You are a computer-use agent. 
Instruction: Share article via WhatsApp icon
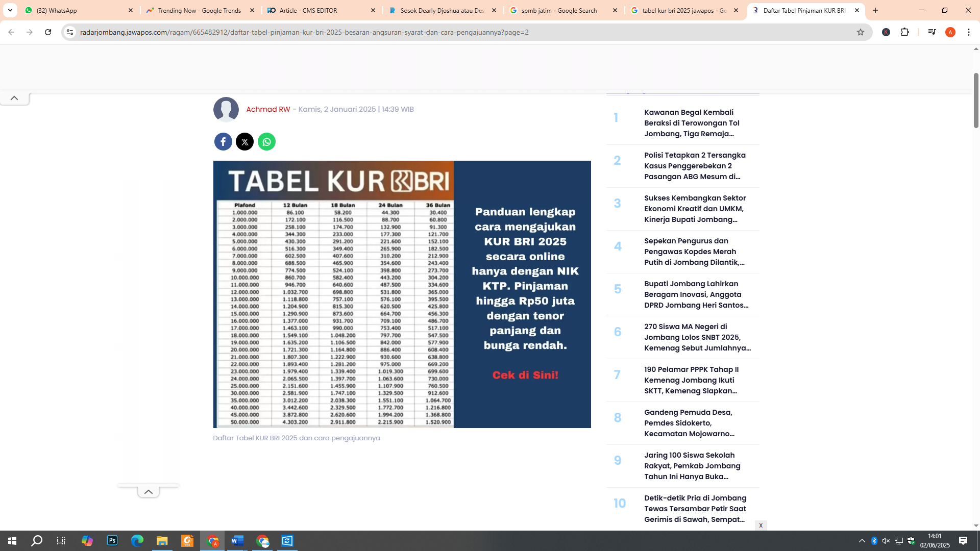(x=266, y=141)
